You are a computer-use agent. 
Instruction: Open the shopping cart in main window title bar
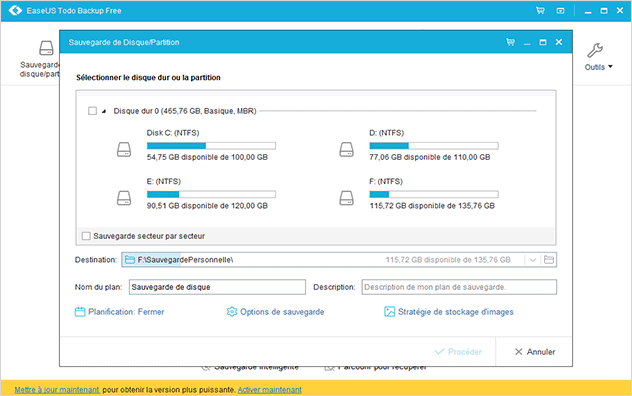pyautogui.click(x=540, y=10)
